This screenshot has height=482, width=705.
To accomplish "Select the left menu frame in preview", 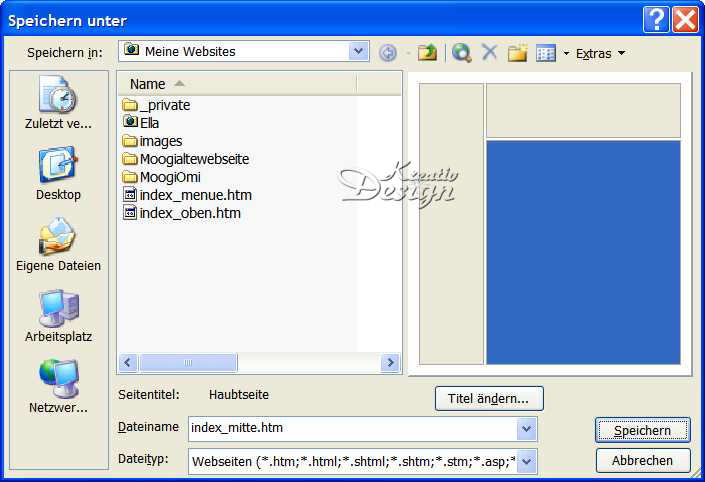I will coord(451,223).
